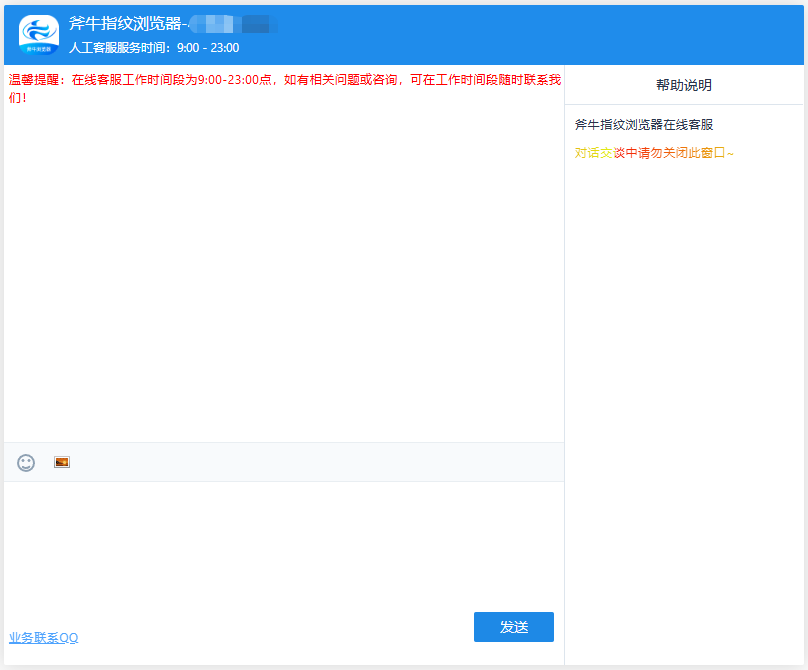Click the 人工客服服务时间 header text
The height and width of the screenshot is (670, 808).
155,47
